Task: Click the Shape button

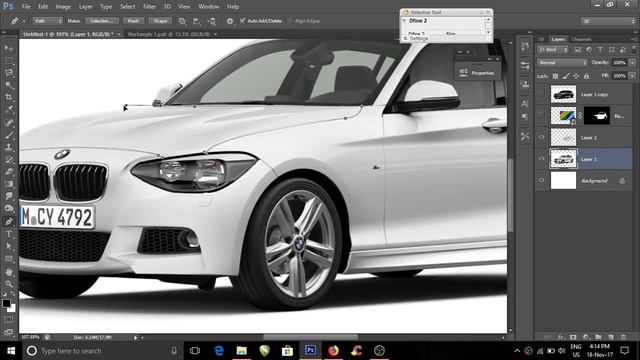Action: coord(160,21)
